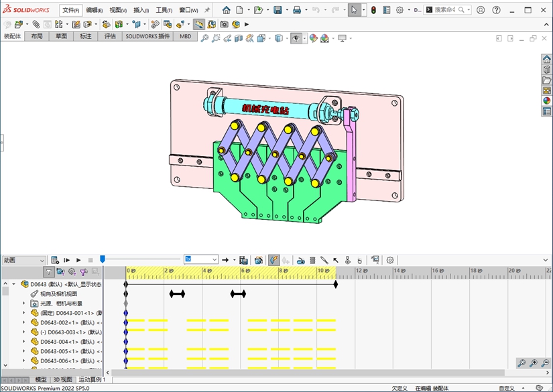Open the playback speed 1x dropdown
553x392 pixels.
tap(214, 260)
